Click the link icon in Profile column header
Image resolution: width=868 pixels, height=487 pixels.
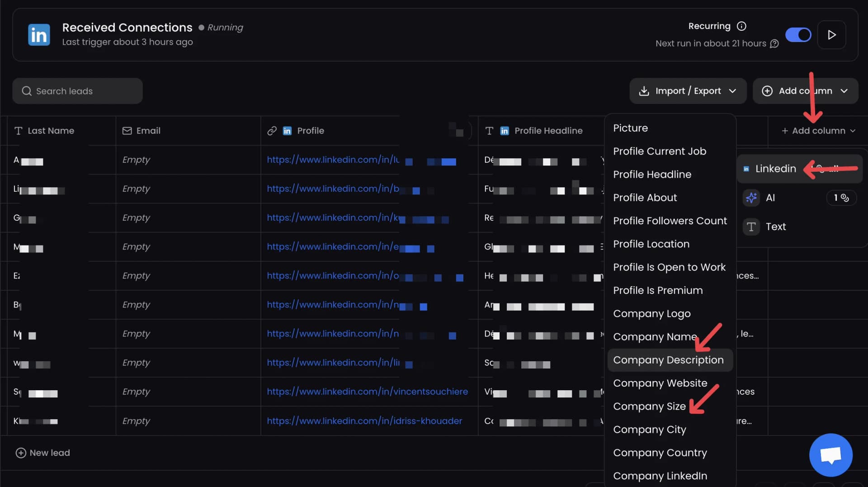click(272, 131)
